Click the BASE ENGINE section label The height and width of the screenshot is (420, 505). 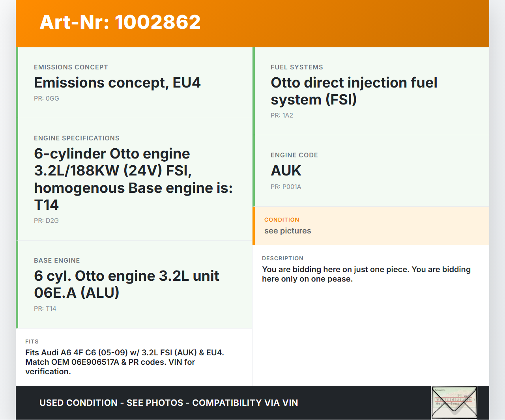[57, 261]
